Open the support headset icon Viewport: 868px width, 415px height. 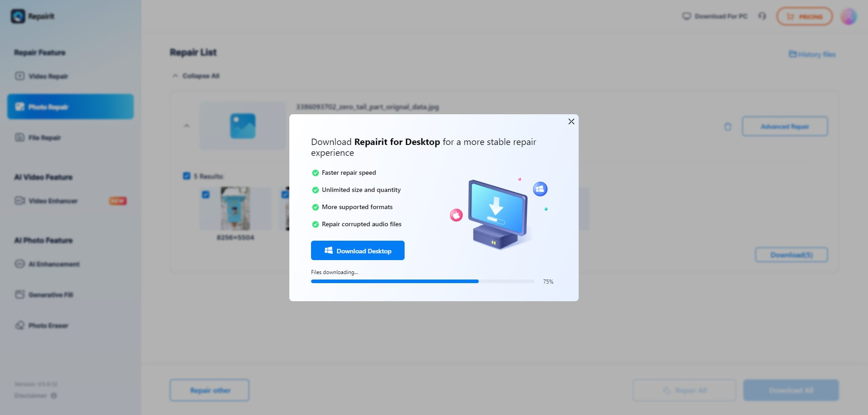point(762,16)
